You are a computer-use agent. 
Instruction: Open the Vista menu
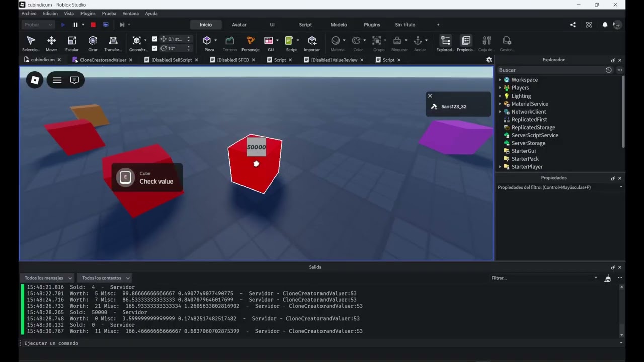[69, 14]
